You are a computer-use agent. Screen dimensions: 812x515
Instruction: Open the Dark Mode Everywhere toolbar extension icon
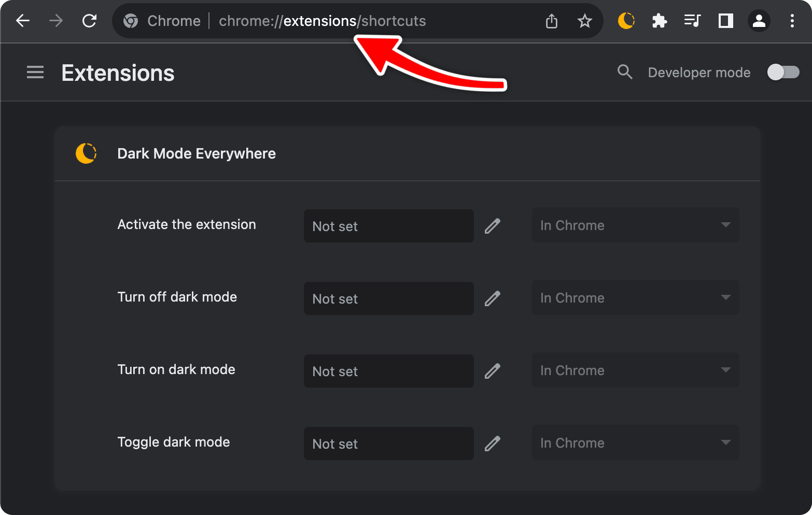(x=626, y=21)
